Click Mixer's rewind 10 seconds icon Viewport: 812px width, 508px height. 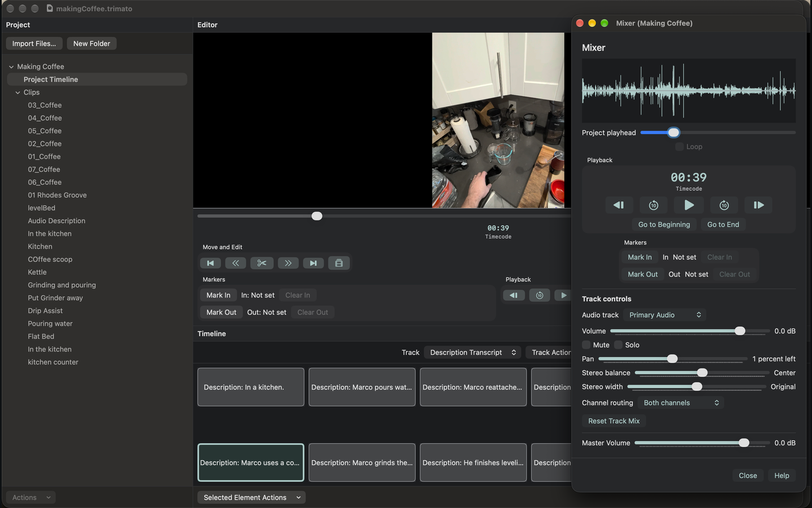pyautogui.click(x=654, y=205)
